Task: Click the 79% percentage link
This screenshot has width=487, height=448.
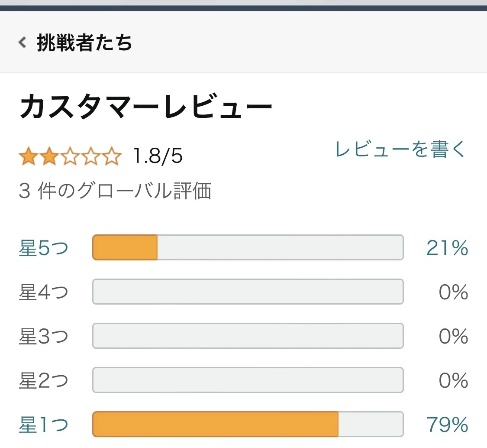Action: 447,424
